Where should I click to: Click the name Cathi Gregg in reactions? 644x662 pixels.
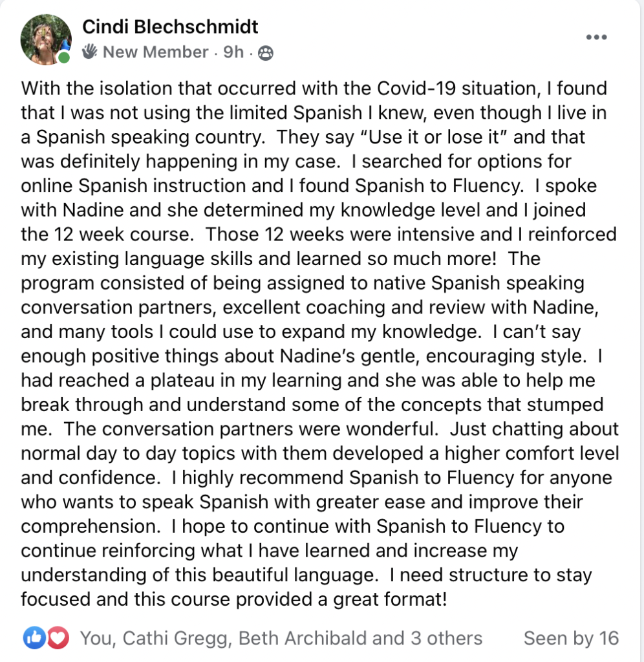pos(177,639)
